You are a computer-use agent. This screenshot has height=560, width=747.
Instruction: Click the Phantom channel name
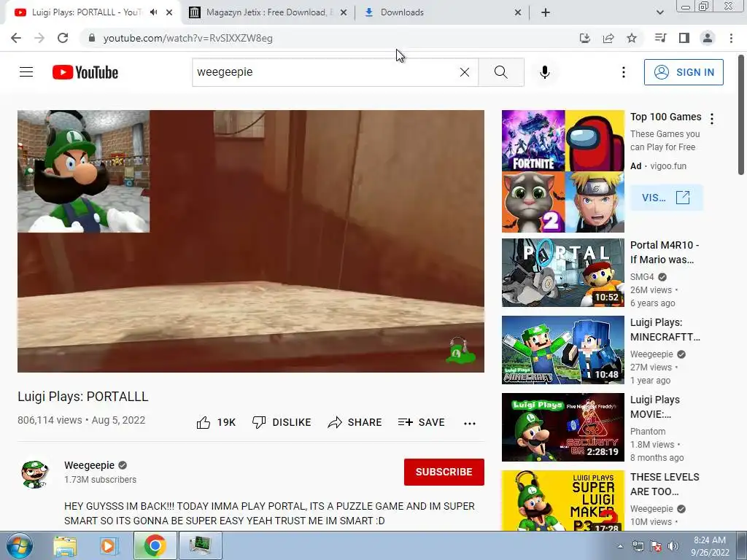pos(648,432)
